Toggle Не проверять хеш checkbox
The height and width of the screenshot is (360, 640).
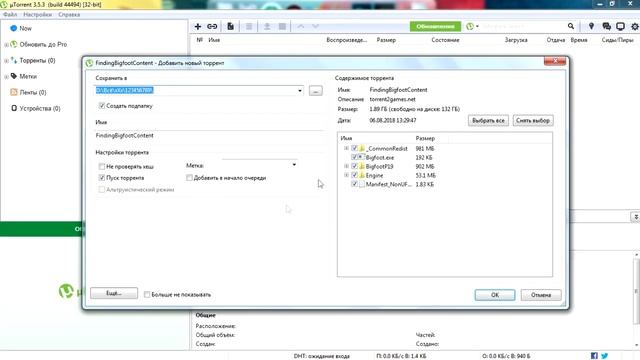point(102,167)
